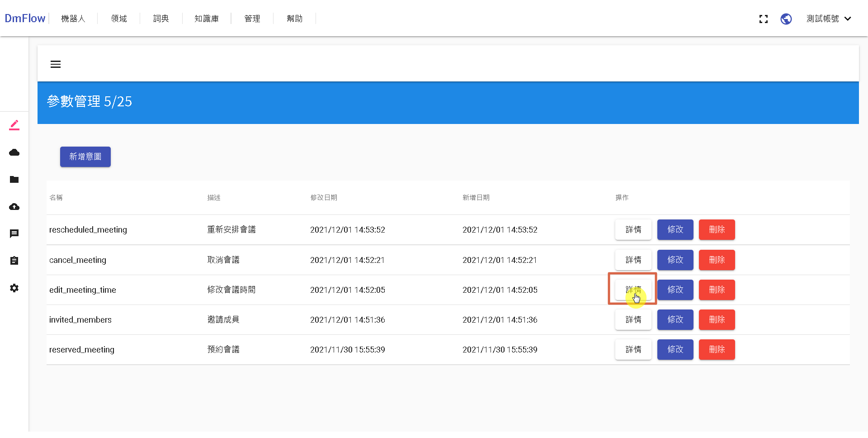Click 刪除 for rescheduled_meeting
This screenshot has height=438, width=868.
click(717, 230)
